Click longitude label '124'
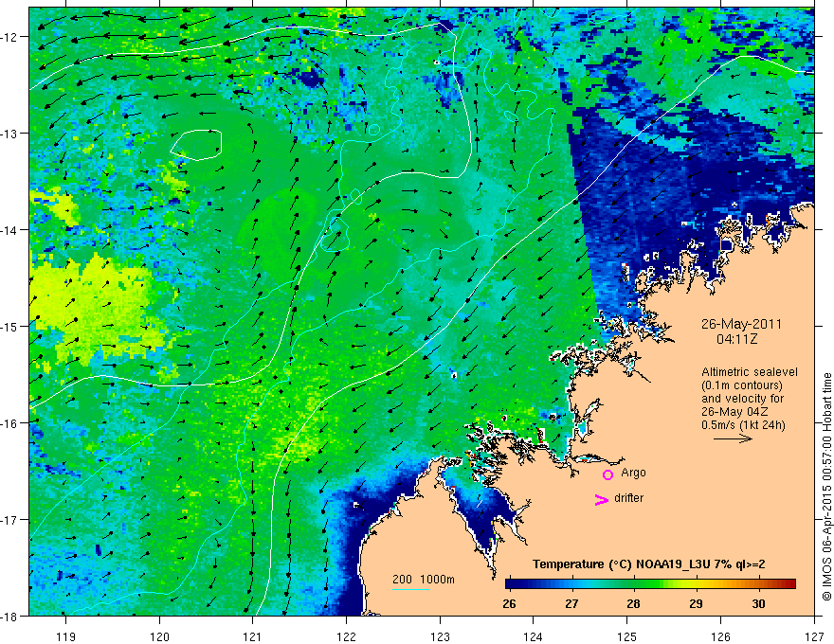834x644 pixels. point(534,636)
